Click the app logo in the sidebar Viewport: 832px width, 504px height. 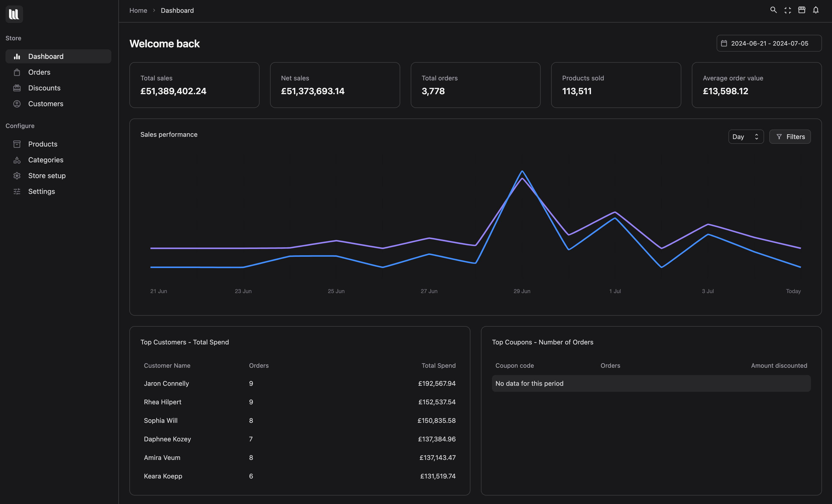point(14,14)
